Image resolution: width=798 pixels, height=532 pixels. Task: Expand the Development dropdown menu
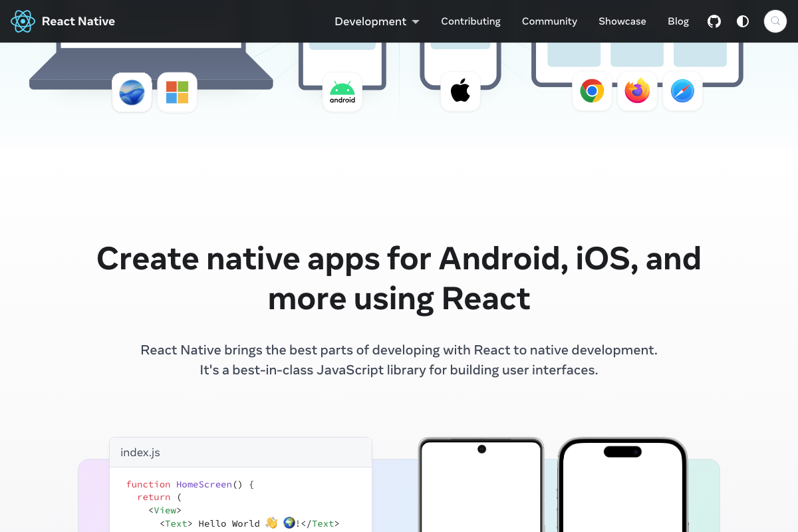click(377, 21)
